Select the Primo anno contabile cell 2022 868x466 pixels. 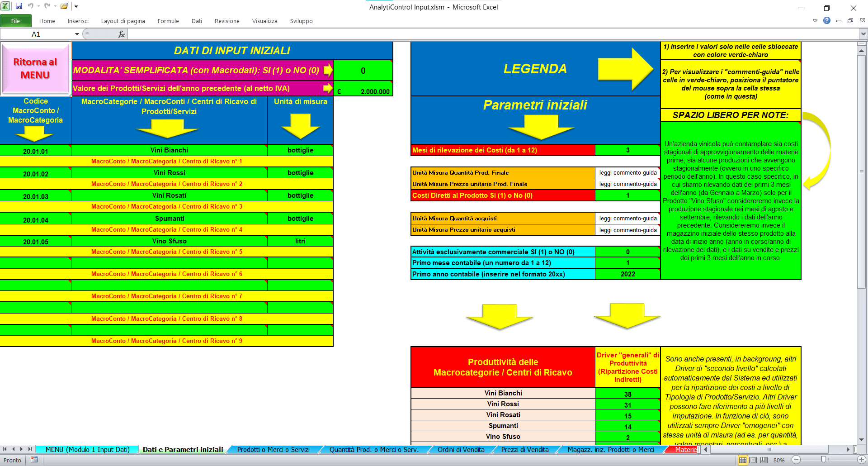point(627,274)
